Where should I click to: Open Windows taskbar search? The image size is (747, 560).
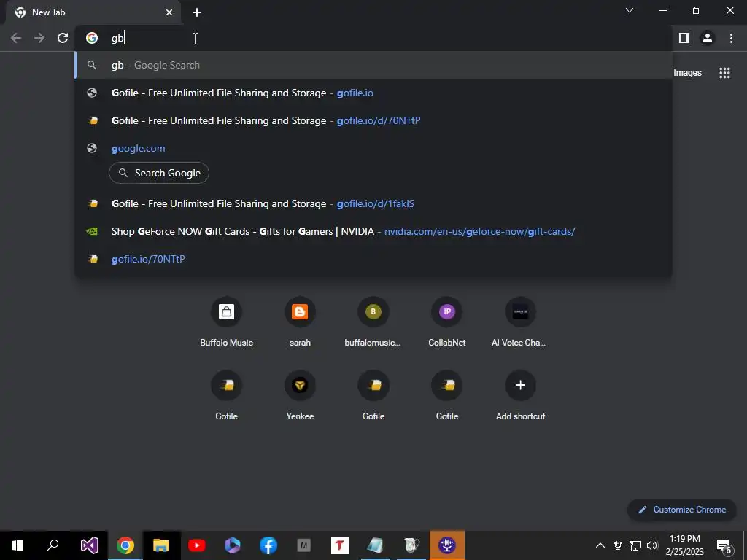point(53,545)
